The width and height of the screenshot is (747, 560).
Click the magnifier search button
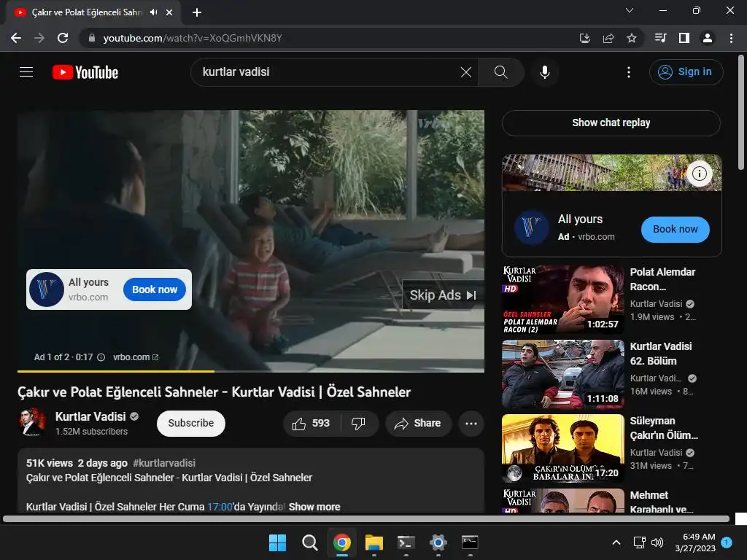click(x=500, y=72)
